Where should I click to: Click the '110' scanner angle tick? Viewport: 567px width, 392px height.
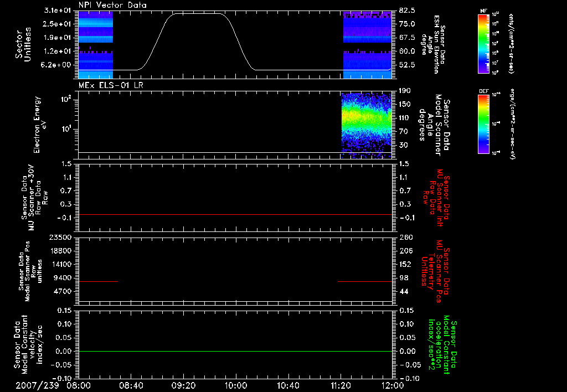click(x=405, y=118)
